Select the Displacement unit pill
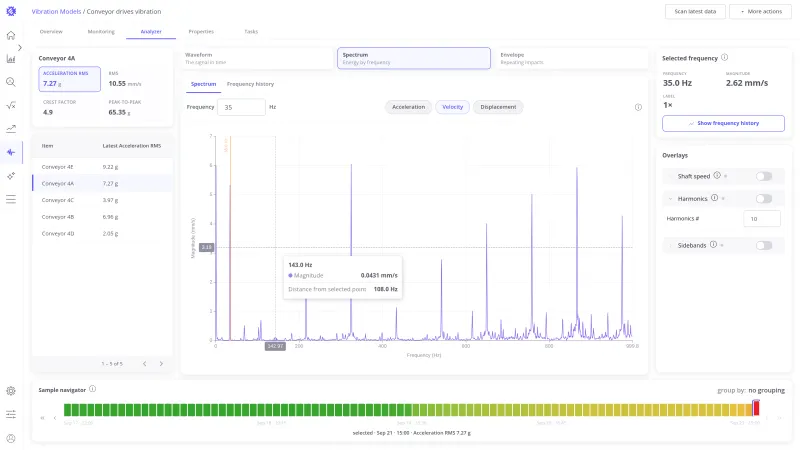800x450 pixels. click(x=498, y=107)
